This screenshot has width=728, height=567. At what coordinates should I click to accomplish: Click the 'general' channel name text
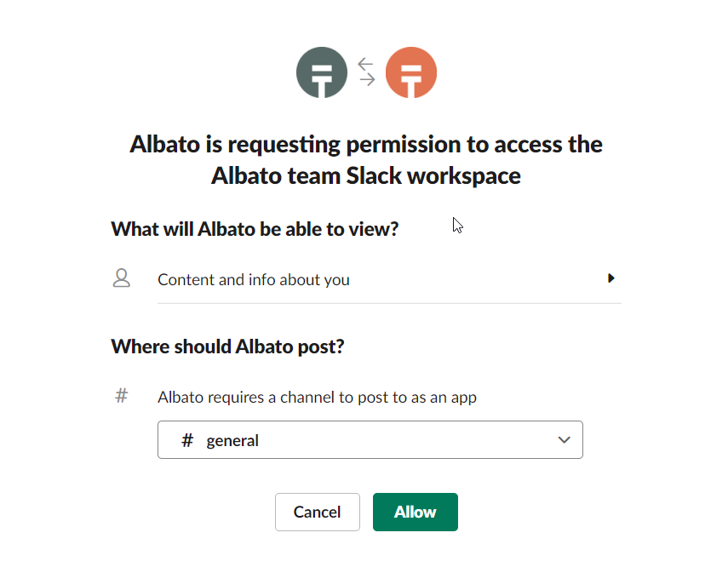232,441
